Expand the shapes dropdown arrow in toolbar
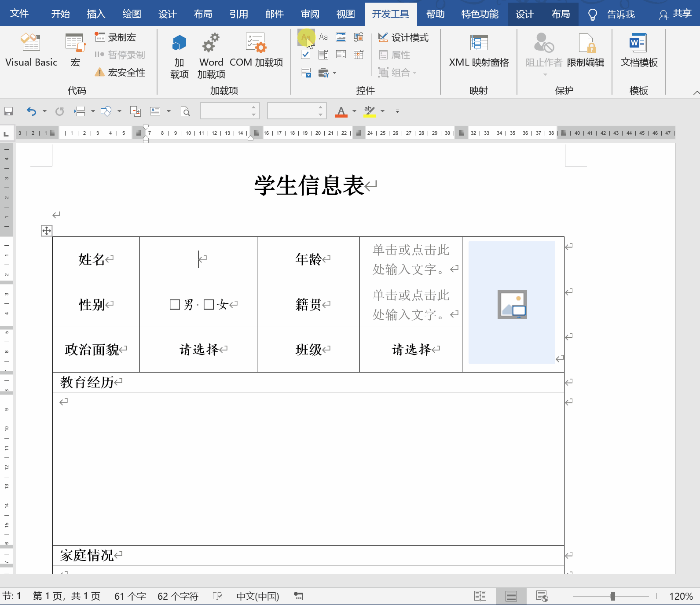The width and height of the screenshot is (700, 605). 119,111
